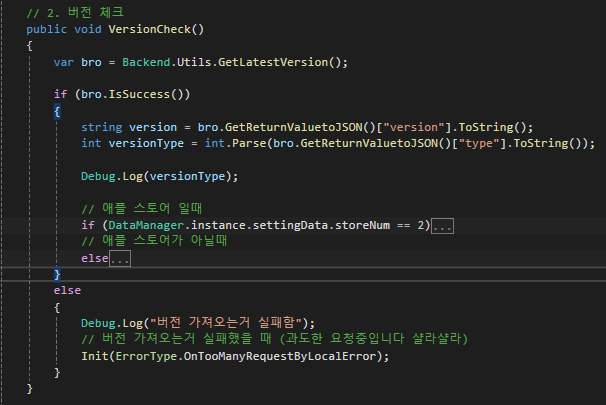This screenshot has height=405, width=606.
Task: Click the ErrorType enum reference
Action: 149,355
